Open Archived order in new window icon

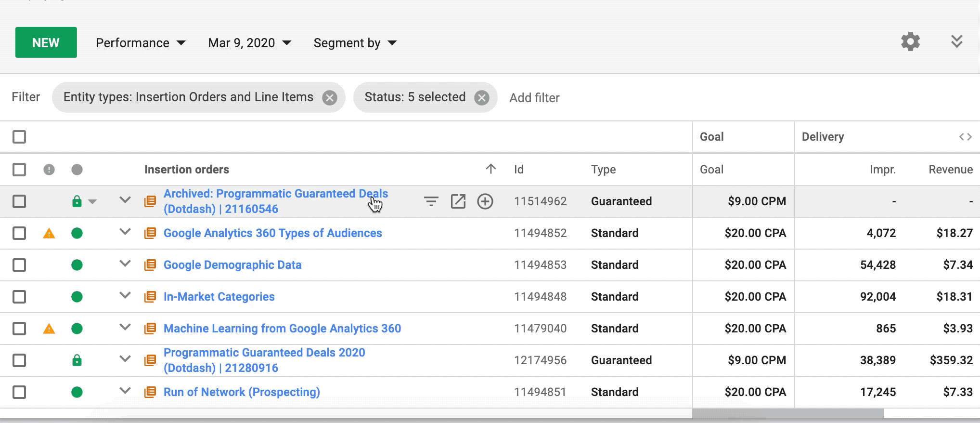point(458,201)
